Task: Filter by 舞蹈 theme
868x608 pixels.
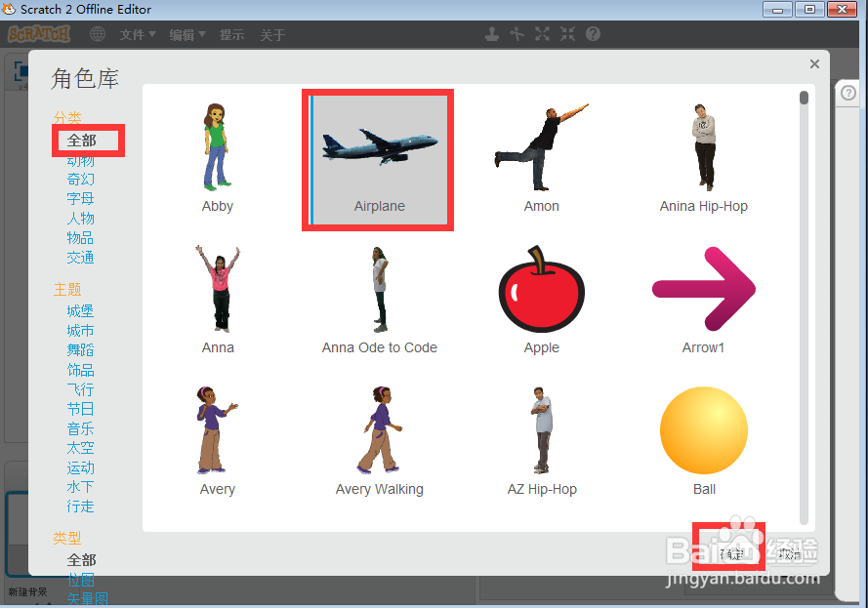Action: pos(81,350)
